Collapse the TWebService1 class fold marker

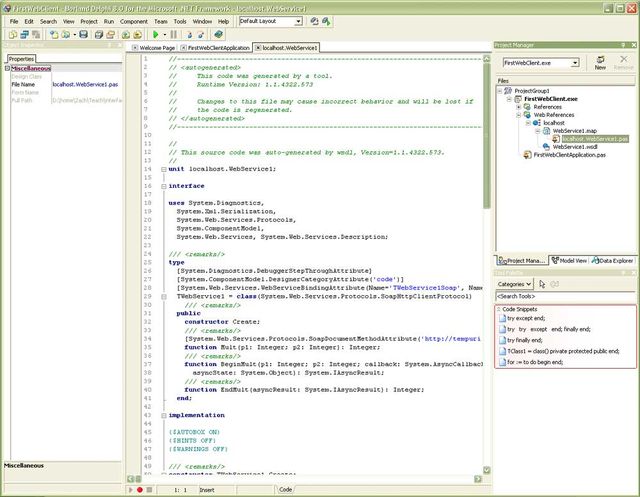164,297
